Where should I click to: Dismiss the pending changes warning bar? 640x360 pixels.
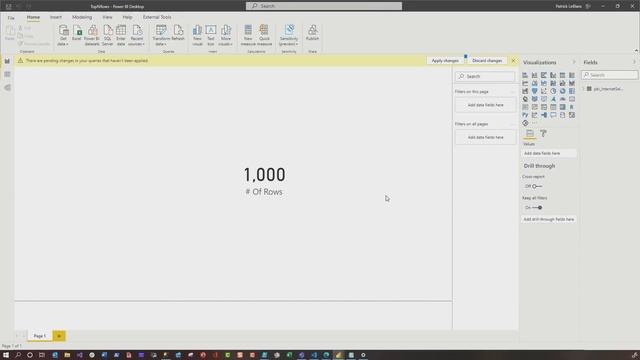coord(513,60)
